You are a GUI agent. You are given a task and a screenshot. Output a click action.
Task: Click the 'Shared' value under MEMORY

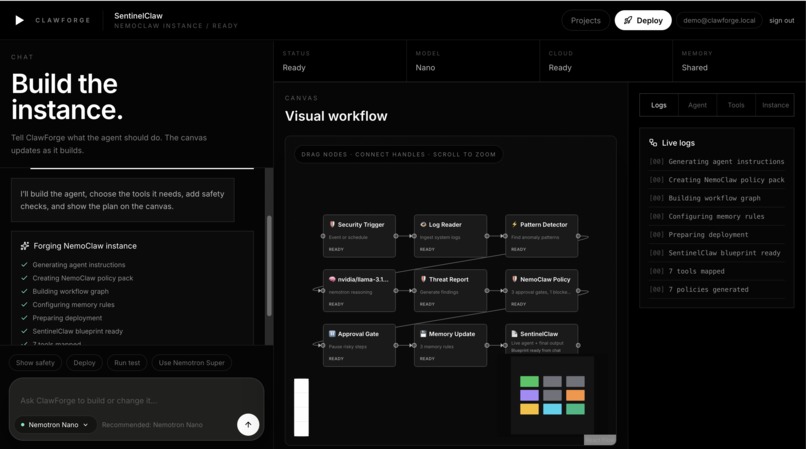[694, 67]
